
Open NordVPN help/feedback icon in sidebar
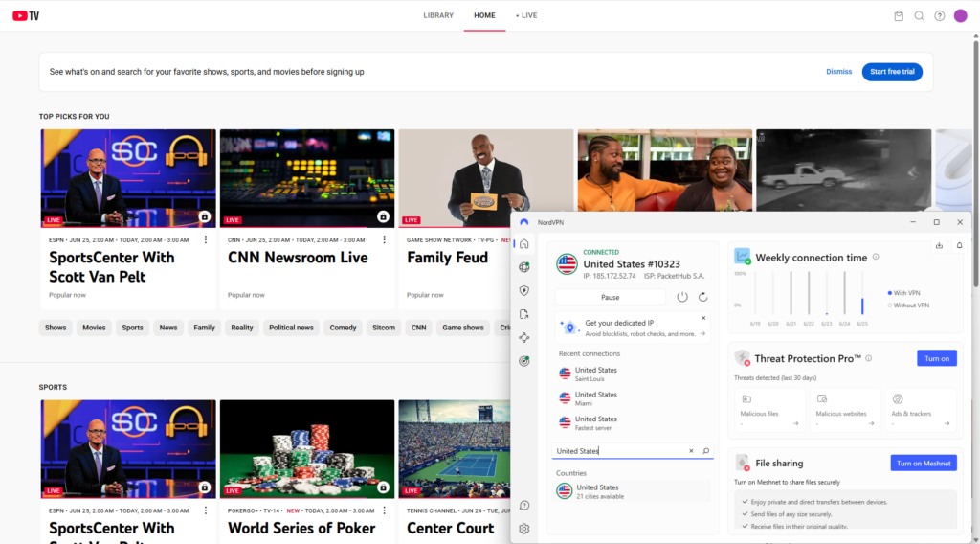point(524,506)
